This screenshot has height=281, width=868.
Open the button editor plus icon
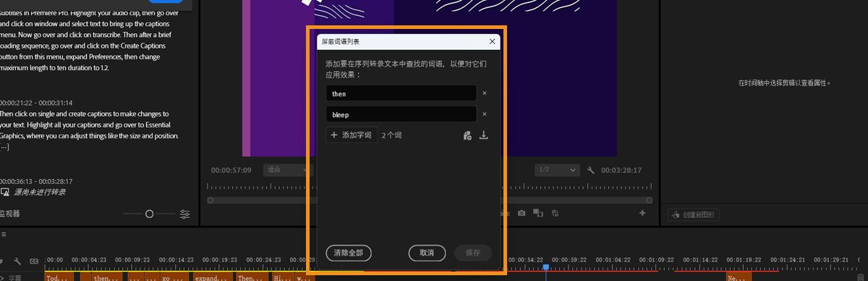pyautogui.click(x=642, y=213)
